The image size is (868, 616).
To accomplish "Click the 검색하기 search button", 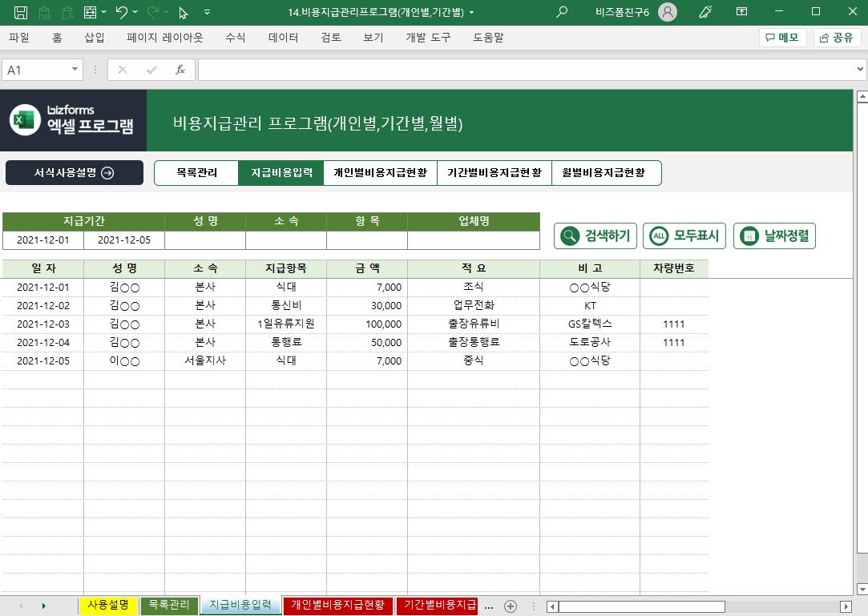I will [x=595, y=236].
